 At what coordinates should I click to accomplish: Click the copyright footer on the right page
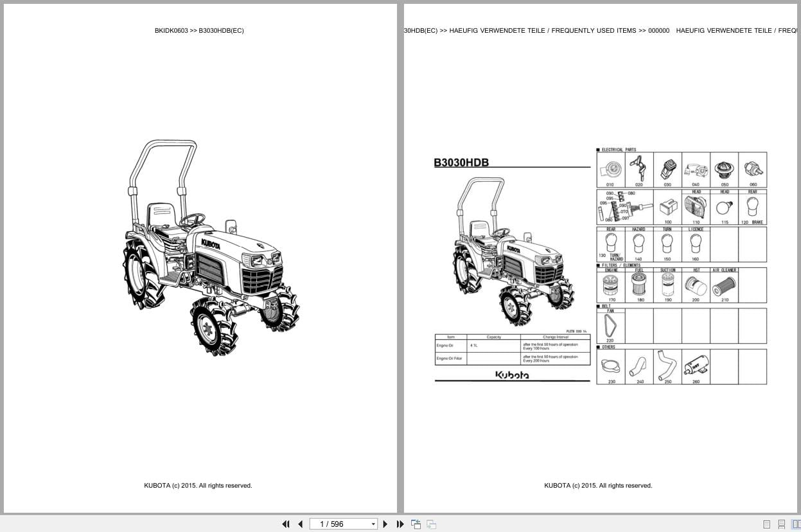598,486
